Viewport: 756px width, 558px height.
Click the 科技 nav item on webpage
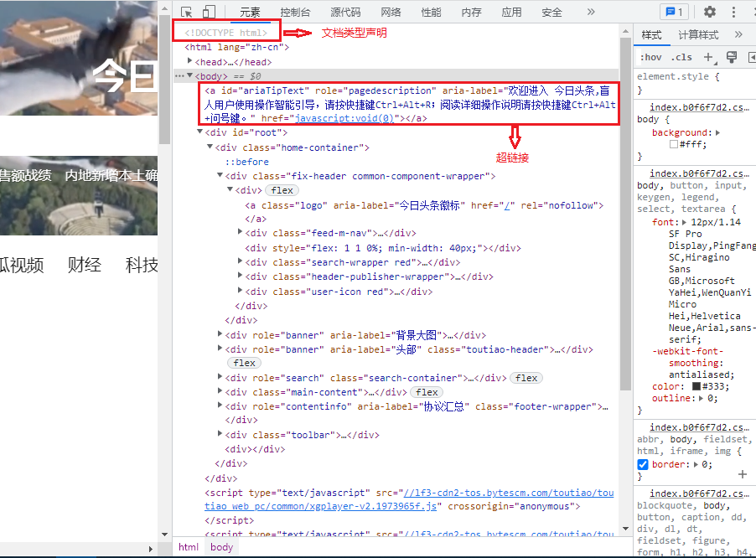point(142,265)
